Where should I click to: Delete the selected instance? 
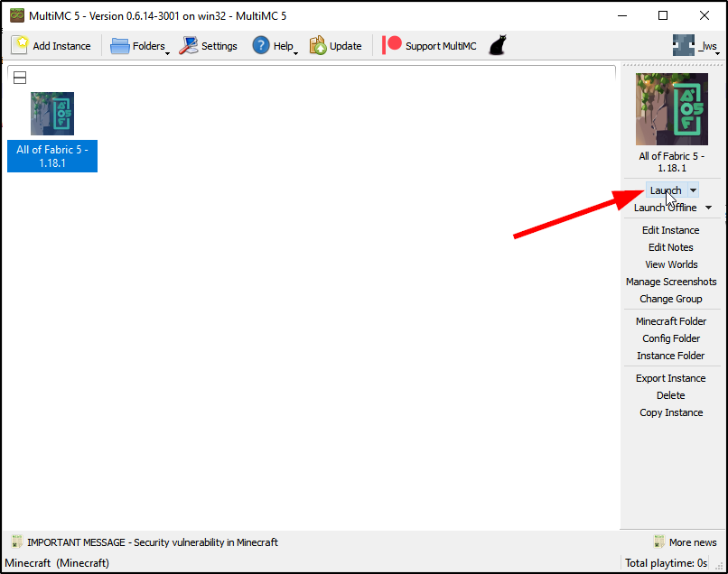point(670,395)
